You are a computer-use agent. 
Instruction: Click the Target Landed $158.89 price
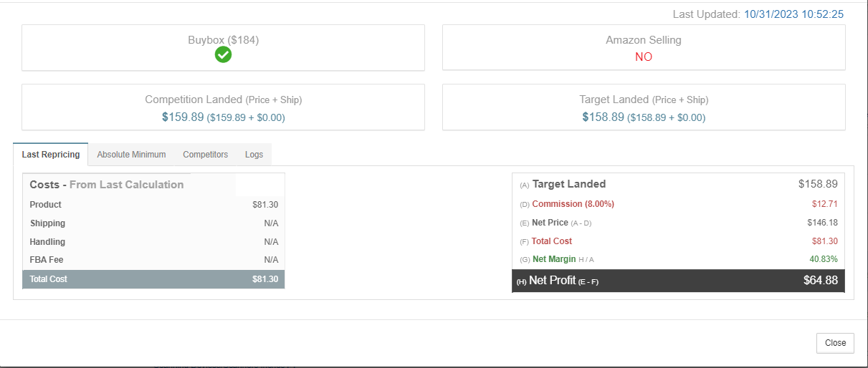point(604,117)
